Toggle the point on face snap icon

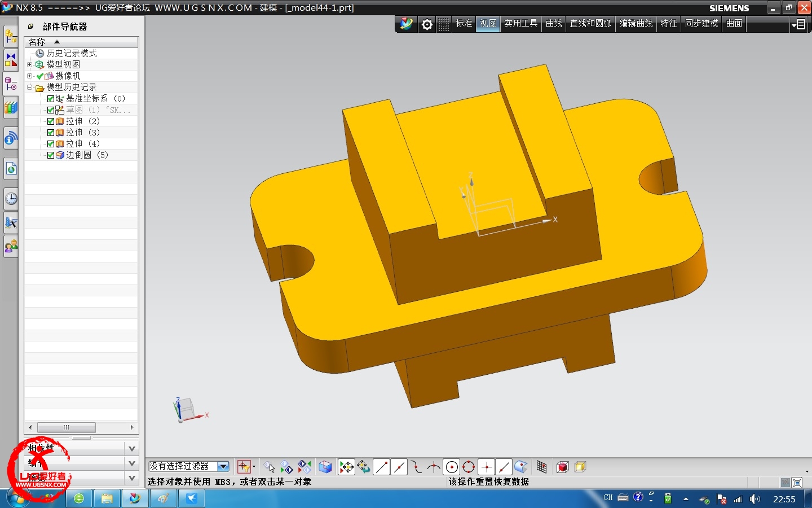521,467
